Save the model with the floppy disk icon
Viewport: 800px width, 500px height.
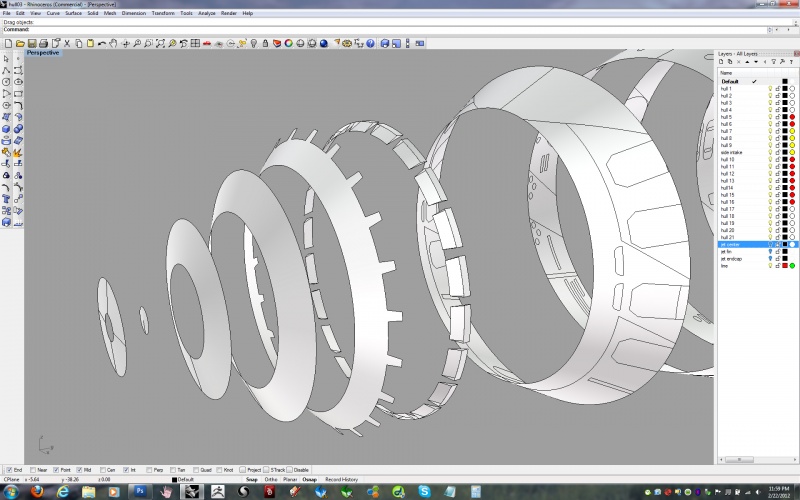coord(32,43)
